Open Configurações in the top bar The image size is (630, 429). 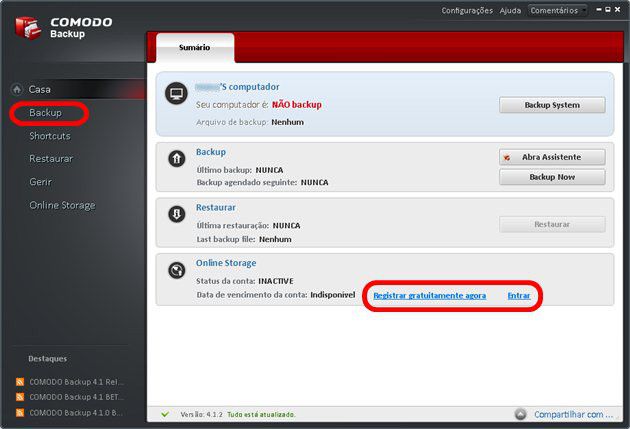[467, 10]
